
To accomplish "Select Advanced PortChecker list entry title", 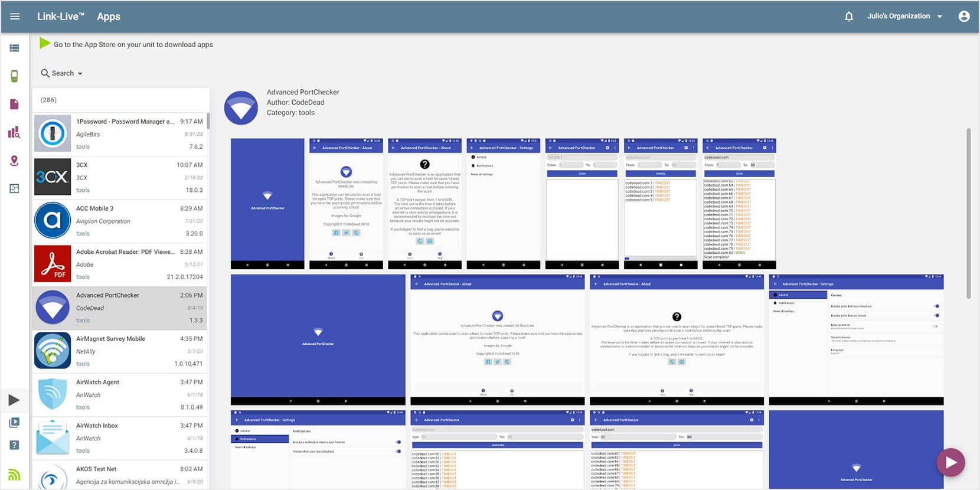I will pos(107,295).
